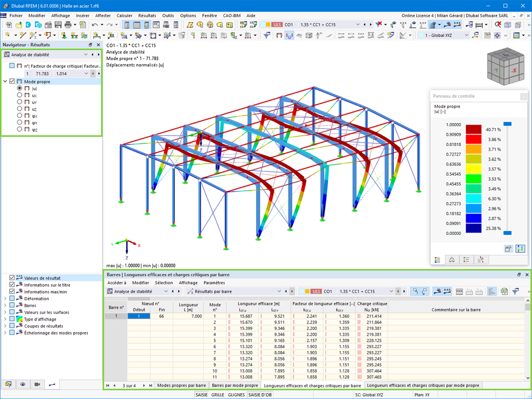The image size is (532, 399).
Task: Select the φx rotation radio button
Action: tap(20, 116)
